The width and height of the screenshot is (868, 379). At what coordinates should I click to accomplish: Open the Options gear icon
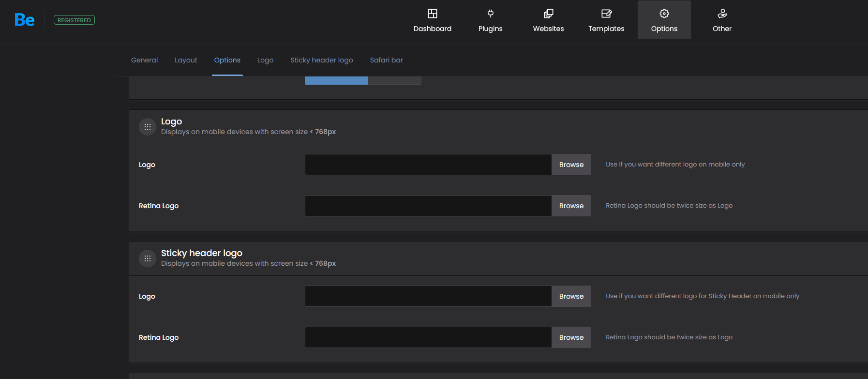[x=664, y=14]
